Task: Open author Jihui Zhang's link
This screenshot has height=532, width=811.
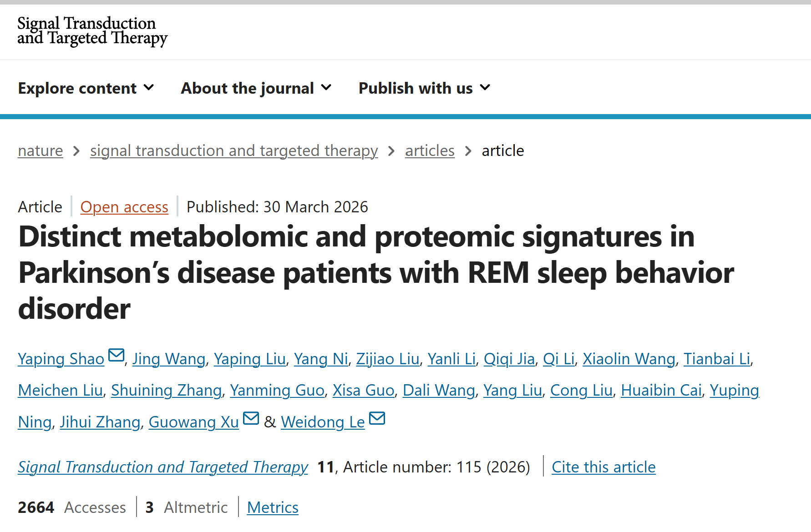Action: pos(100,422)
